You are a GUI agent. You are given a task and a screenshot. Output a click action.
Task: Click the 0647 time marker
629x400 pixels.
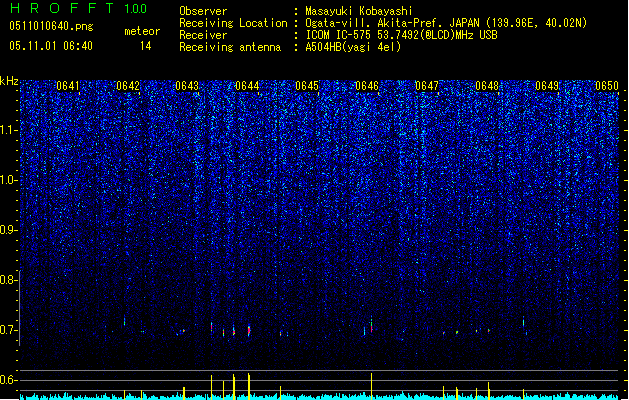click(x=427, y=86)
